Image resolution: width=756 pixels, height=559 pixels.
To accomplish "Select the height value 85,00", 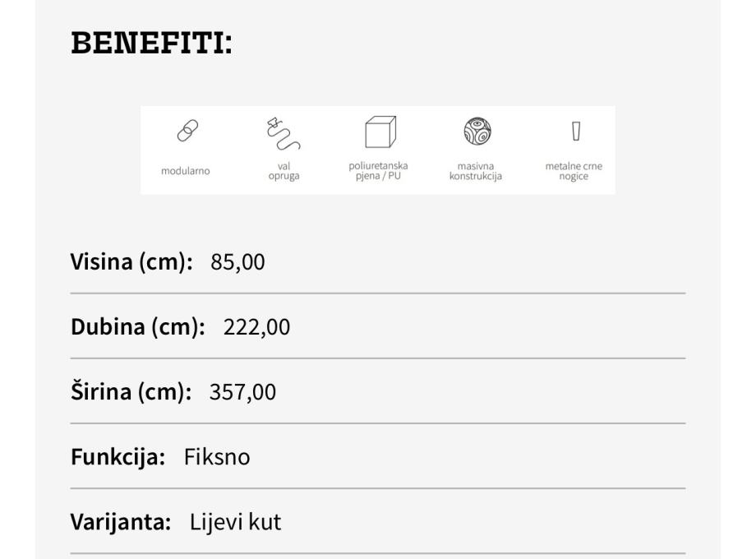I will (x=238, y=263).
